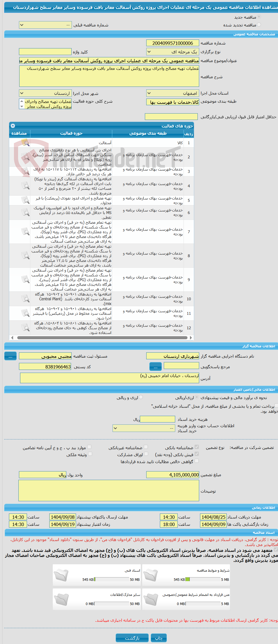Image resolution: width=278 pixels, height=644 pixels.
Task: Toggle اوراق مشارکت checkbox
Action: click(146, 454)
